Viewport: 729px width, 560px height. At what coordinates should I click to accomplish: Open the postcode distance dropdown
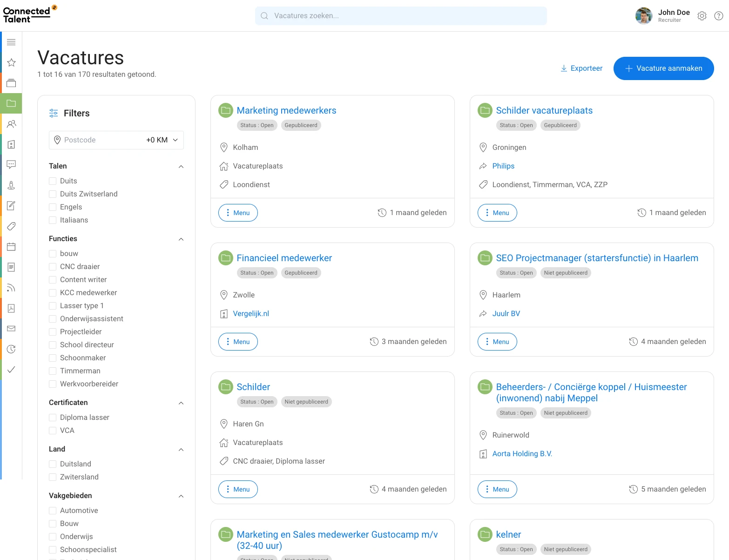click(x=161, y=140)
